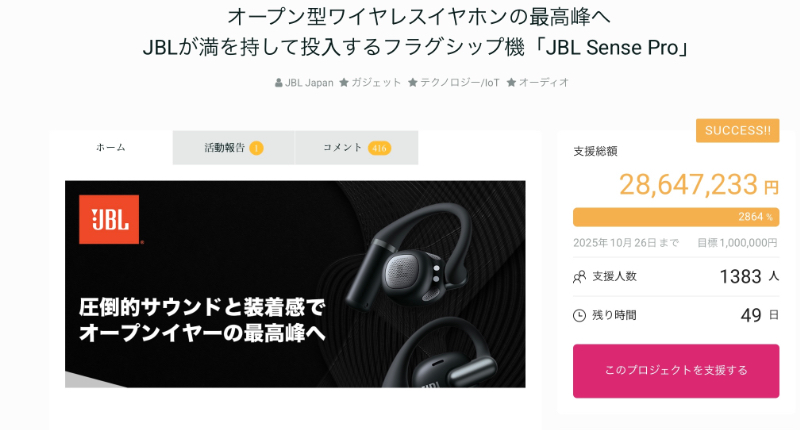Click the user icon beside JBL Japan
800x430 pixels.
[279, 83]
